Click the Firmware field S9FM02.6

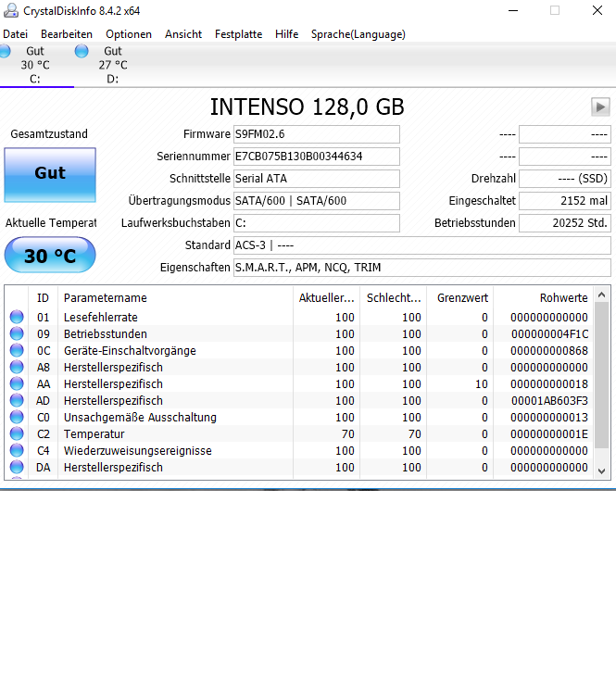(317, 134)
